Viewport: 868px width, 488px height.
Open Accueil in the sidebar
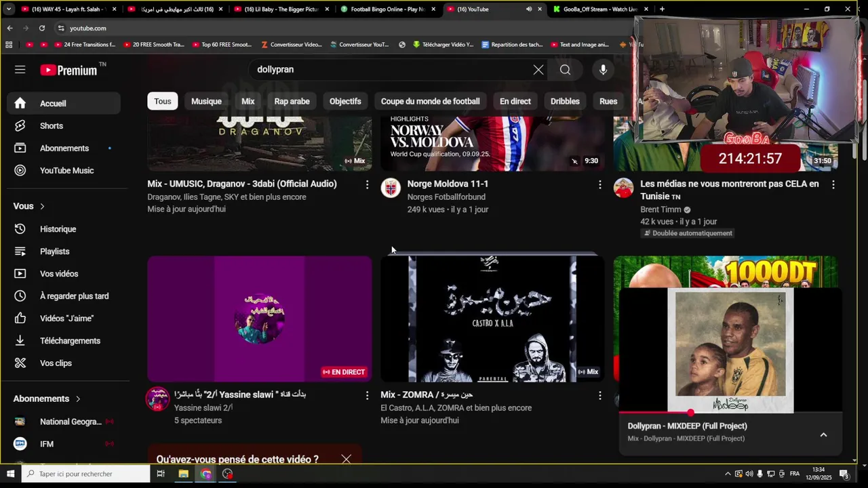[x=64, y=103]
